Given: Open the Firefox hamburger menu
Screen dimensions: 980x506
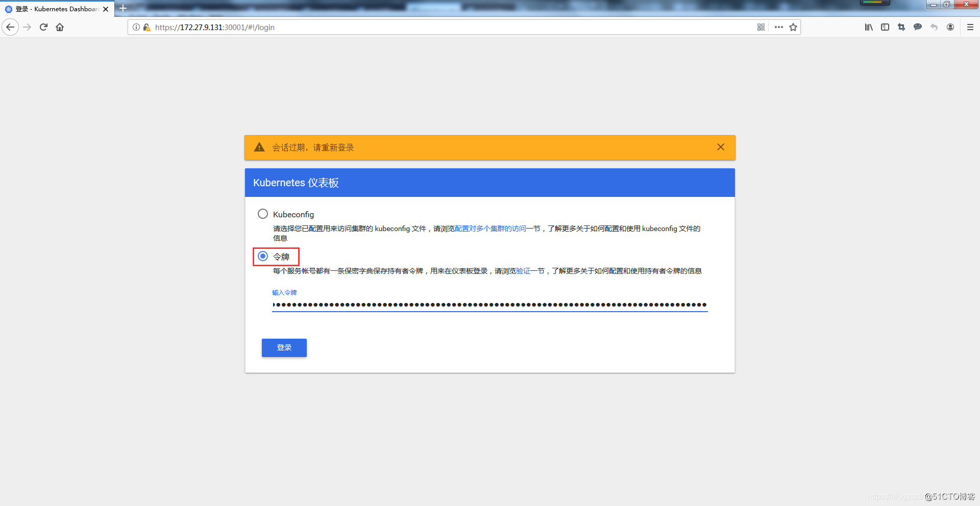Looking at the screenshot, I should click(970, 27).
